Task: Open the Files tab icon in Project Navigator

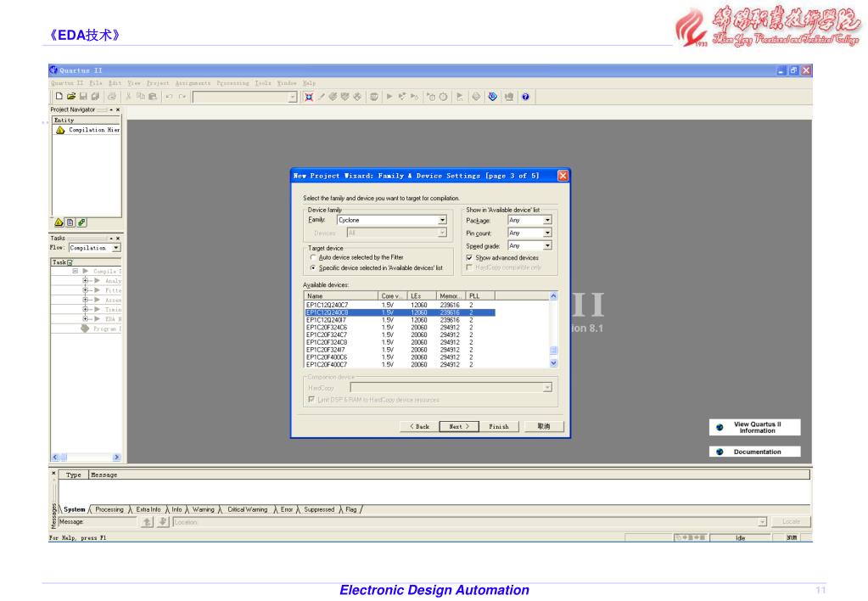Action: (x=70, y=222)
